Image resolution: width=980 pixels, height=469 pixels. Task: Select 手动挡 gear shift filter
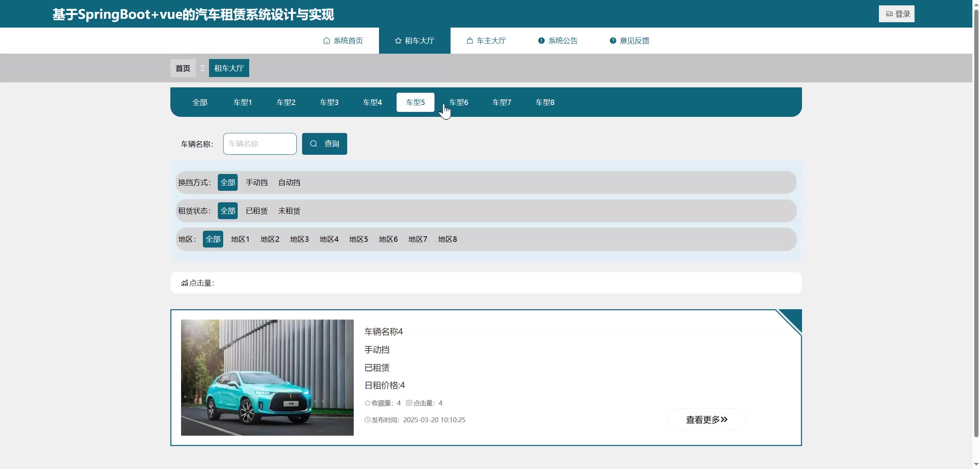256,182
